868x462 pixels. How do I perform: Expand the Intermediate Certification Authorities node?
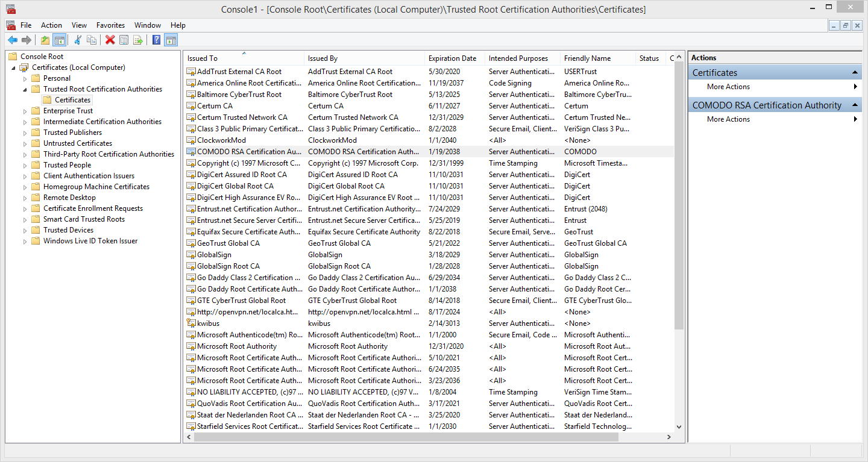pyautogui.click(x=25, y=122)
